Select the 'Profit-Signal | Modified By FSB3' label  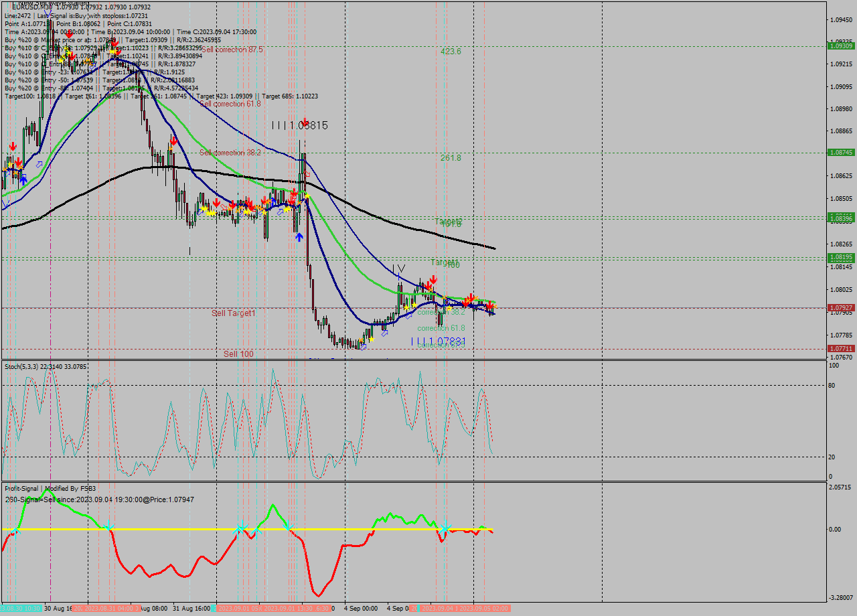coord(50,489)
